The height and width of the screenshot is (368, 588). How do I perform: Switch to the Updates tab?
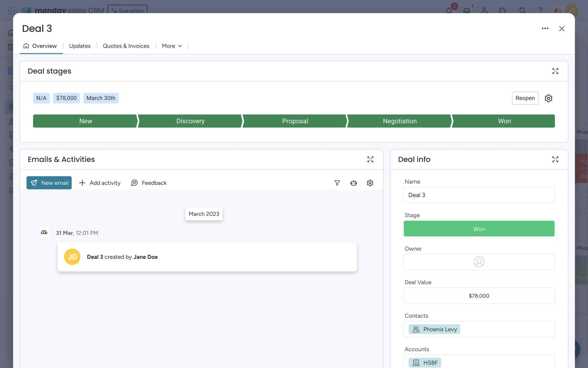click(x=80, y=46)
